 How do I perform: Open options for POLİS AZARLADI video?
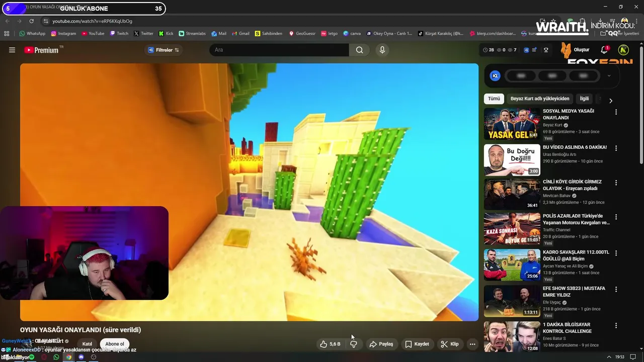616,217
